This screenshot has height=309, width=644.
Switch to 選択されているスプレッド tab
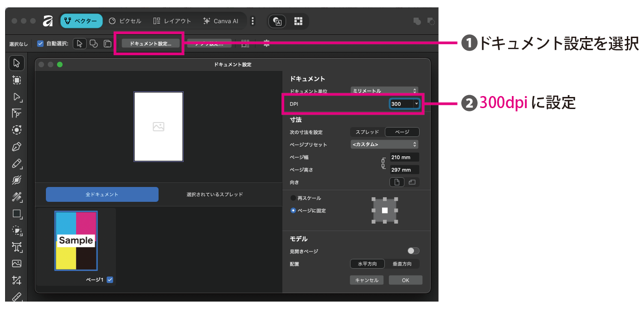coord(215,194)
